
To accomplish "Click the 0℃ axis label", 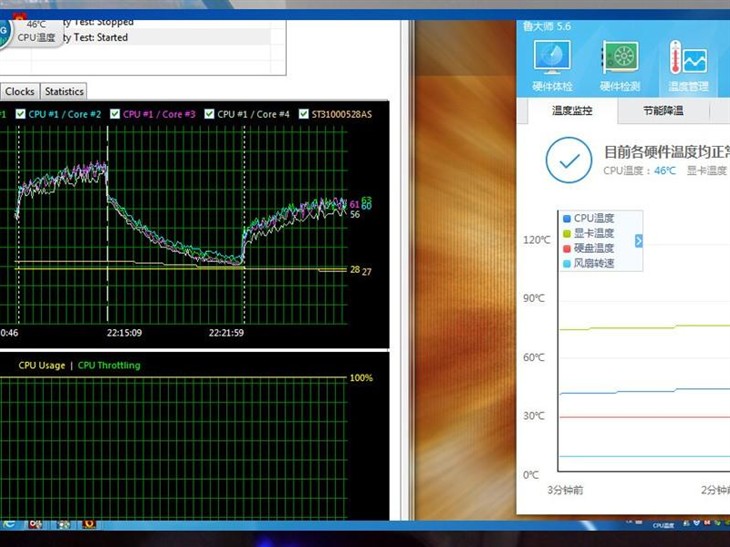I will (531, 475).
